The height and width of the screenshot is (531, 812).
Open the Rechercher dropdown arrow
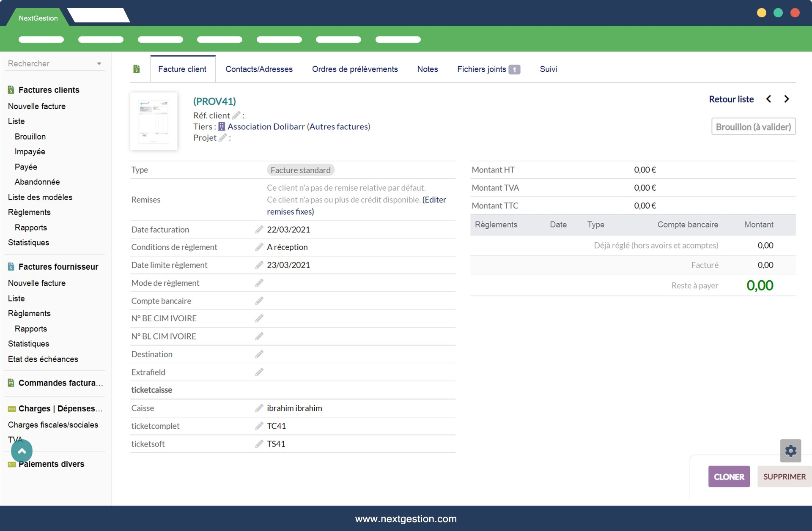pos(99,64)
